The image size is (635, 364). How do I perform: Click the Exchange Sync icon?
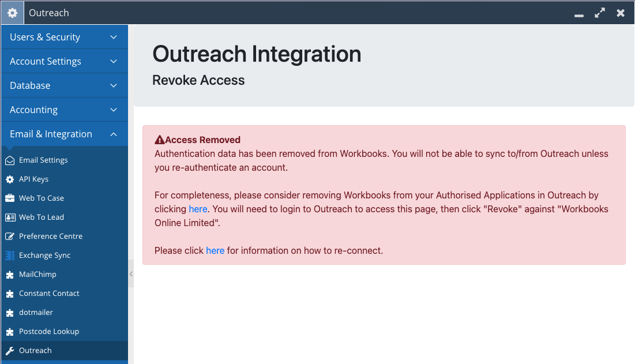(10, 256)
